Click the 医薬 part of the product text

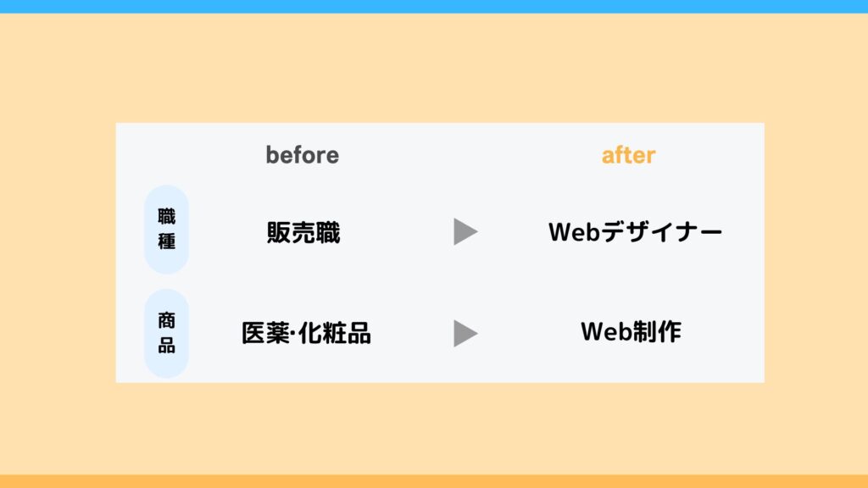click(265, 333)
